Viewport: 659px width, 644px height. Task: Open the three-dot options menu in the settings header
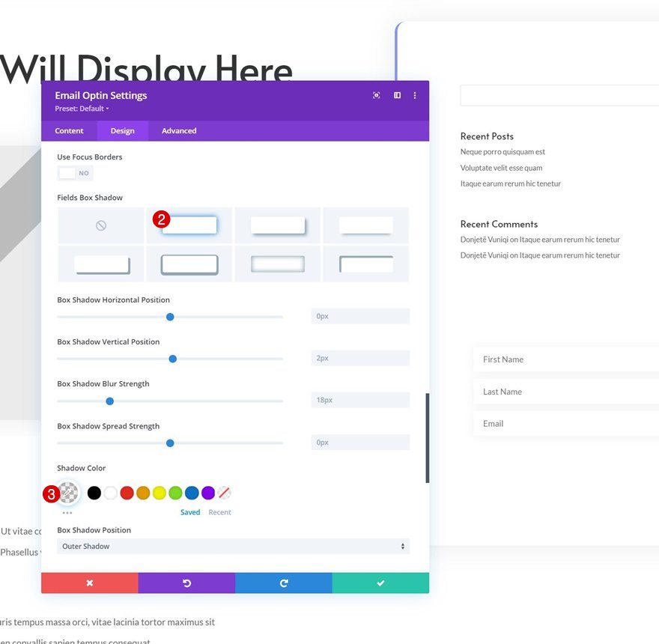click(x=414, y=95)
